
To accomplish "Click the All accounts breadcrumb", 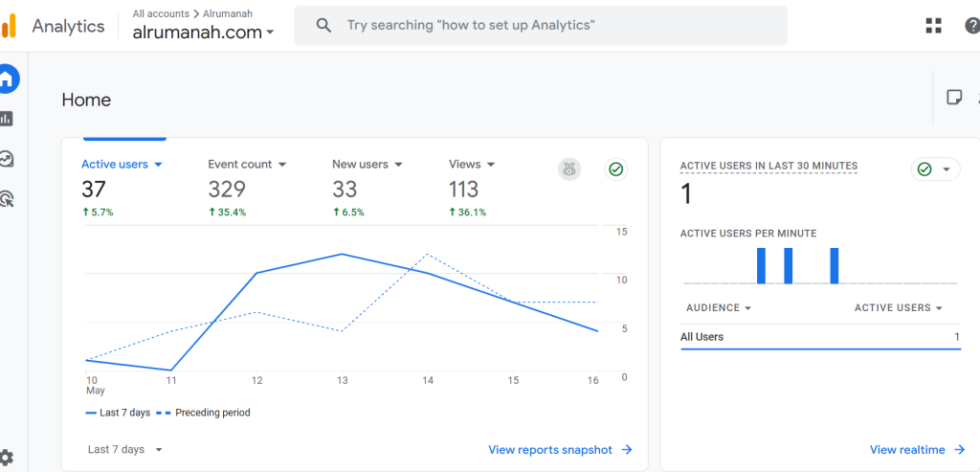I will (161, 13).
